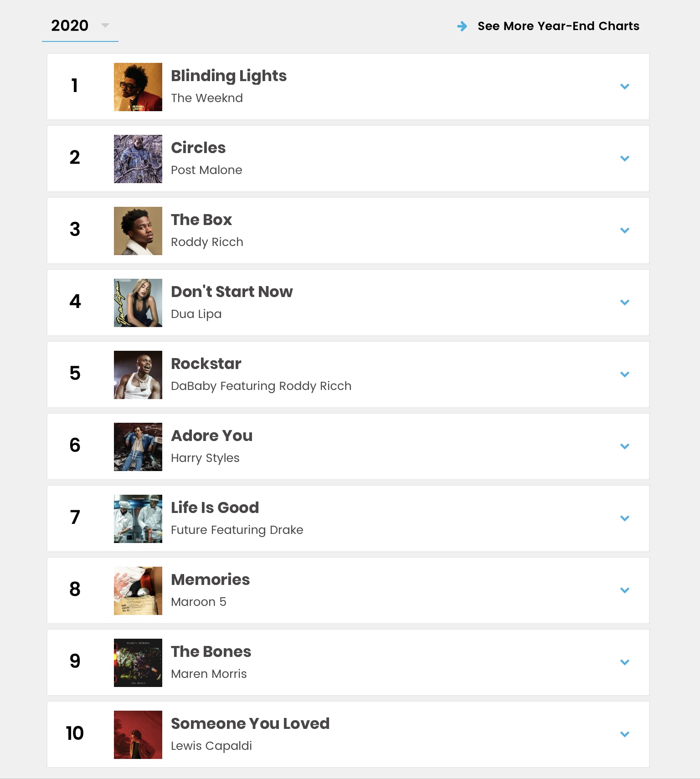Expand the Memories entry chevron

[624, 590]
